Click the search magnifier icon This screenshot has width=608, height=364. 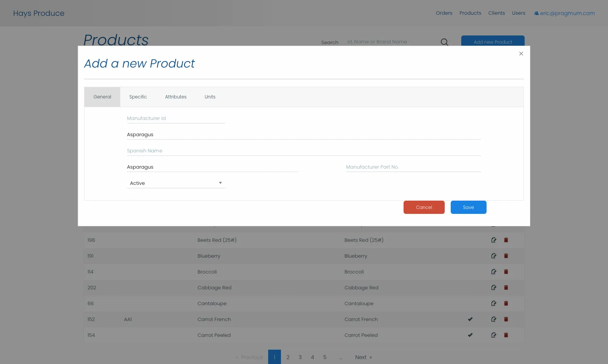point(444,42)
